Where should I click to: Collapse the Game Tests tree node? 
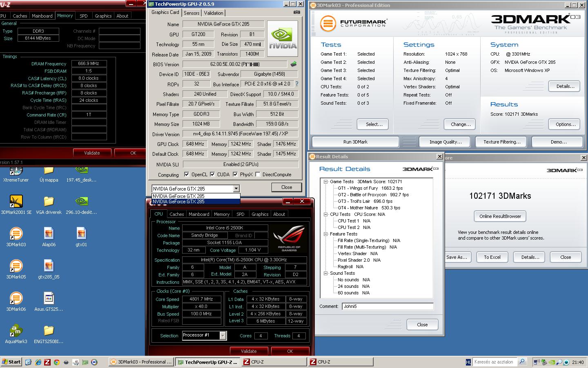pyautogui.click(x=326, y=182)
